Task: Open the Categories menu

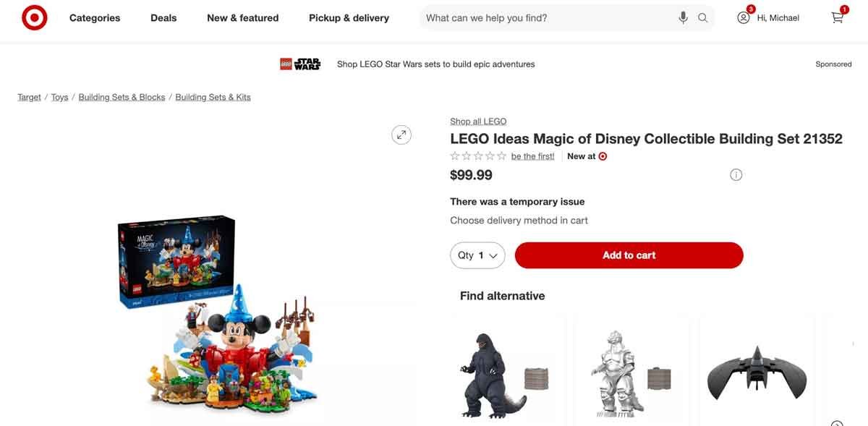Action: click(94, 17)
